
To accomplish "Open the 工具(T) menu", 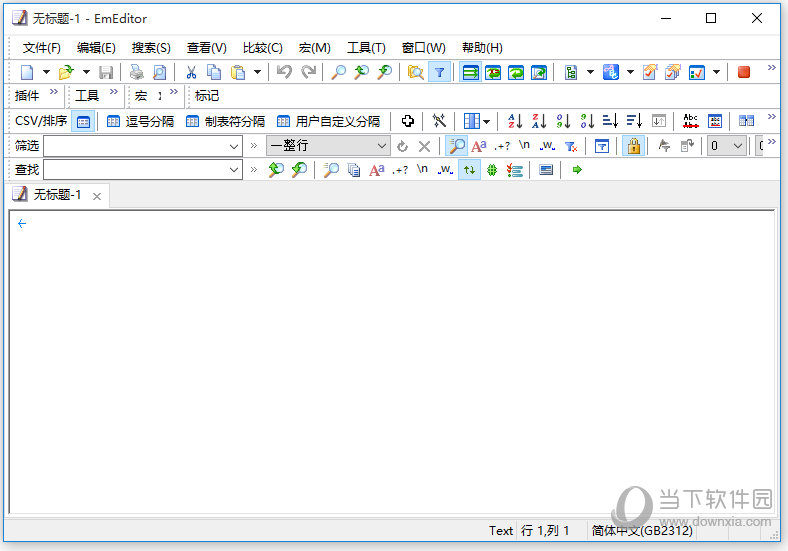I will [366, 47].
